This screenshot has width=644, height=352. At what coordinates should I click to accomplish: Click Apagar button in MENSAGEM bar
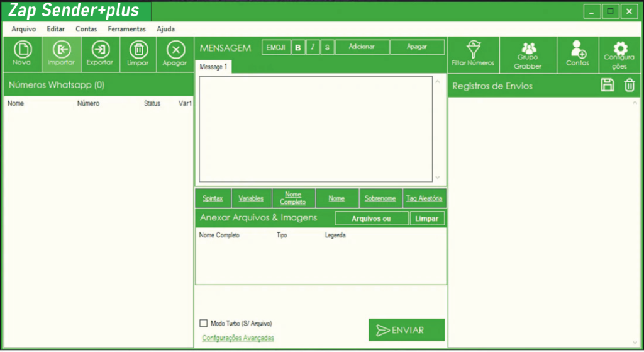(417, 47)
